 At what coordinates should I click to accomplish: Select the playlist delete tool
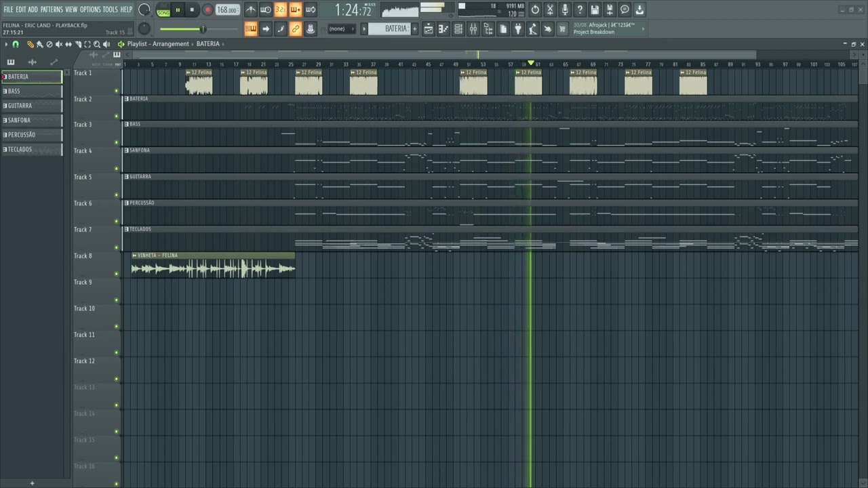click(50, 44)
